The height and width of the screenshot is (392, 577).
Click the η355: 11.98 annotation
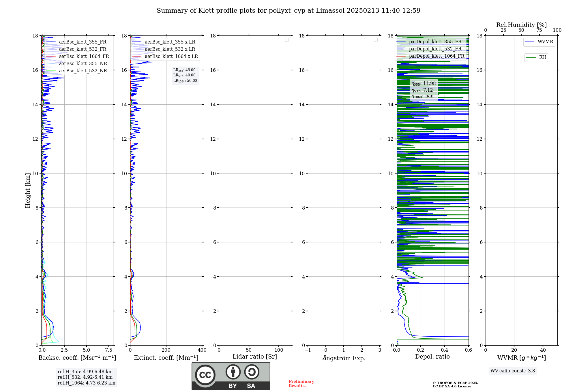[424, 84]
